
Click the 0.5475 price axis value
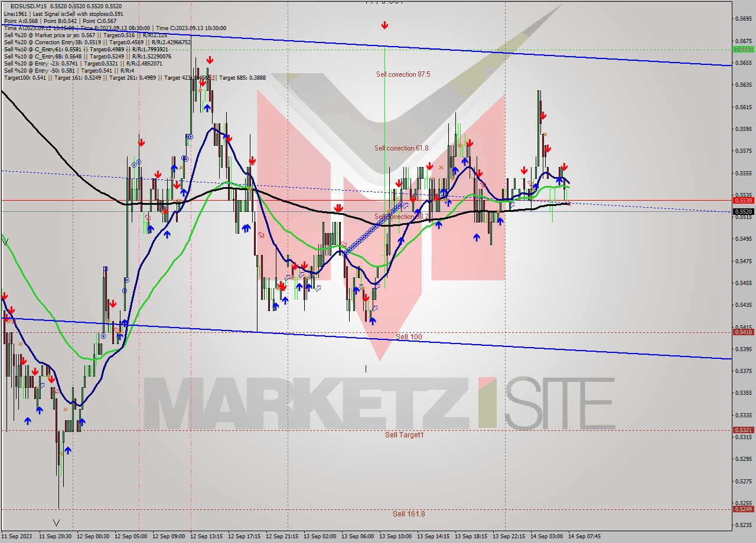[x=744, y=261]
